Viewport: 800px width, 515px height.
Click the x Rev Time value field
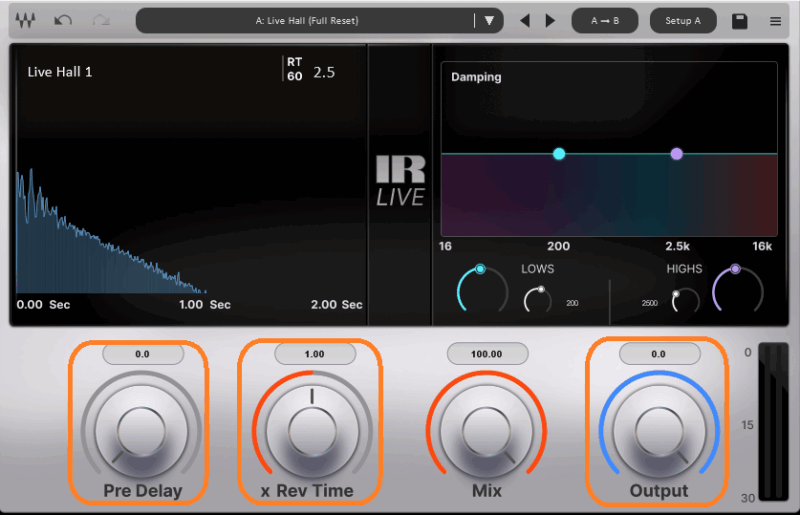tap(315, 354)
